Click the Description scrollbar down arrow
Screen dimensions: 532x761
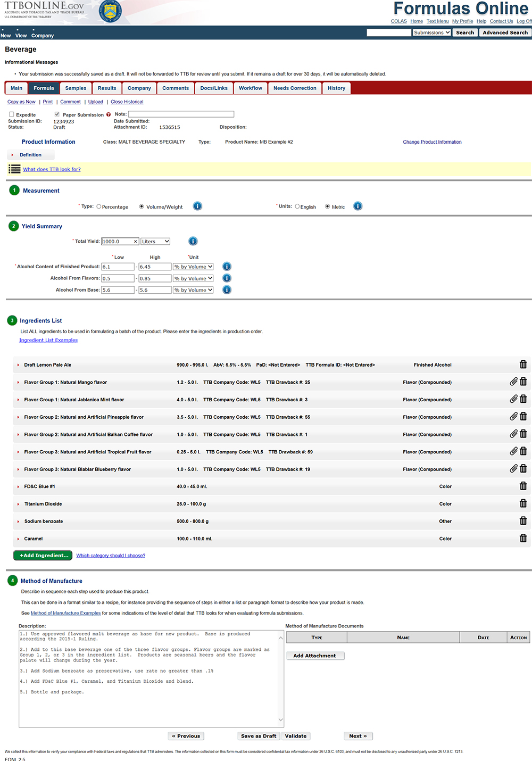tap(281, 720)
